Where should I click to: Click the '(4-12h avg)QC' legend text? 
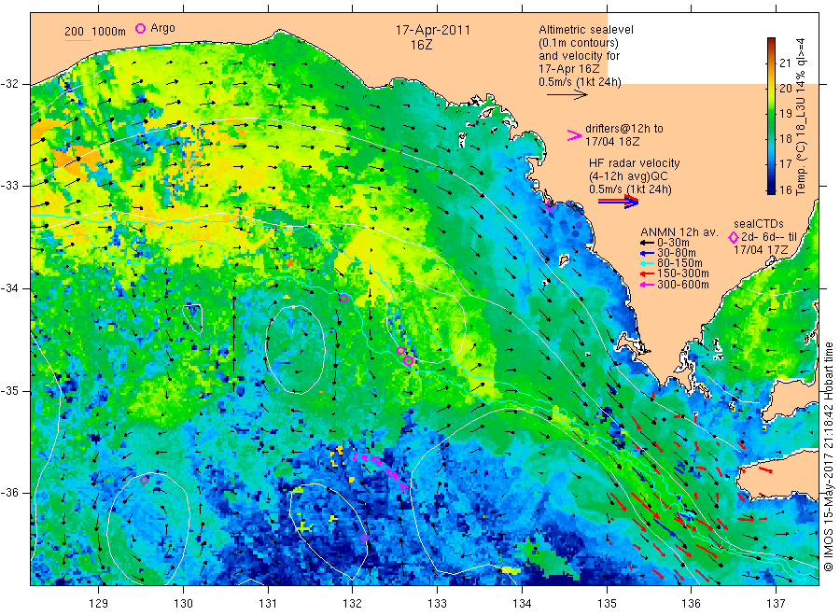coord(628,176)
